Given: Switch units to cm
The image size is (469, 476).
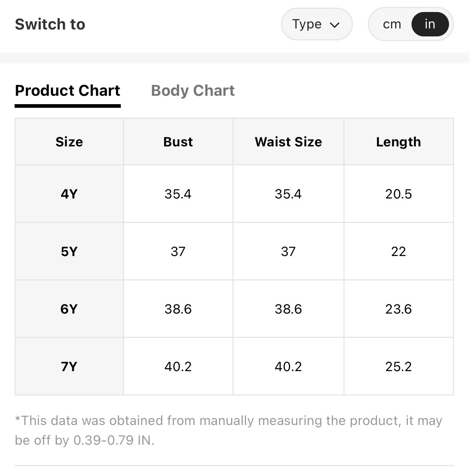Looking at the screenshot, I should 392,24.
